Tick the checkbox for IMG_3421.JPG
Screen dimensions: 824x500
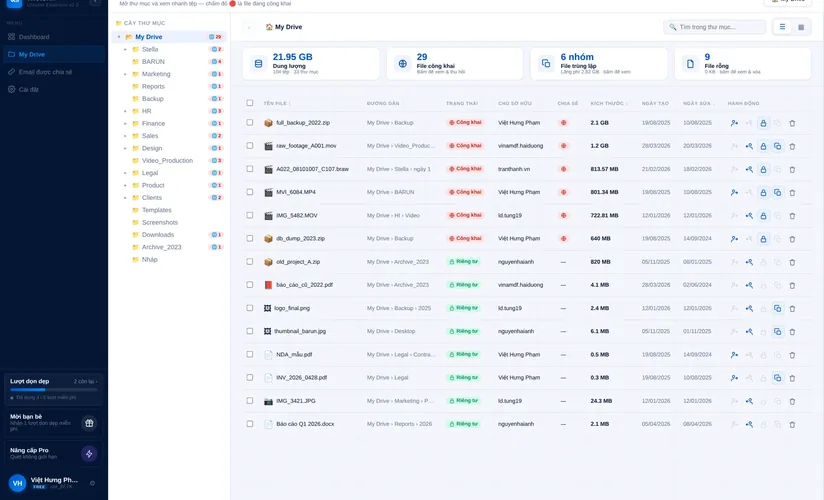click(x=250, y=401)
